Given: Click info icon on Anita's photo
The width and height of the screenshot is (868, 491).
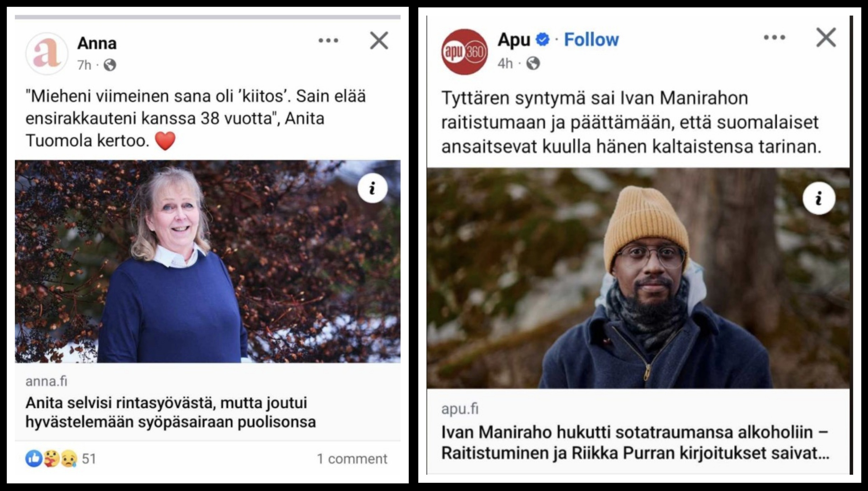Looking at the screenshot, I should [x=372, y=188].
